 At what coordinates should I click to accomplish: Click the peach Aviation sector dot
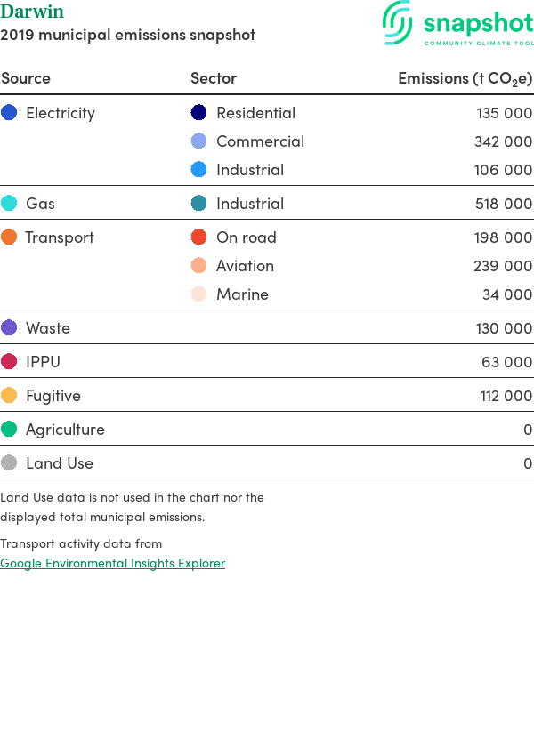point(198,265)
